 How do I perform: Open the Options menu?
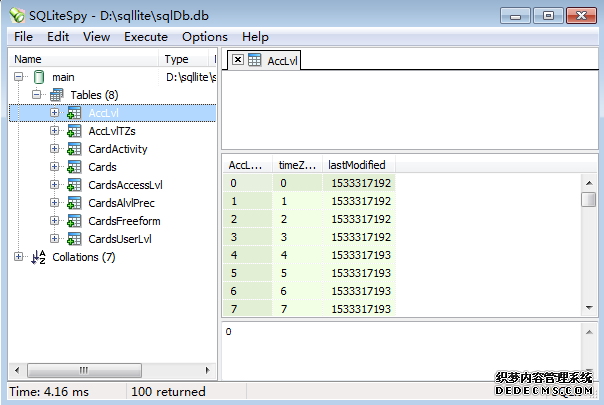pos(205,37)
